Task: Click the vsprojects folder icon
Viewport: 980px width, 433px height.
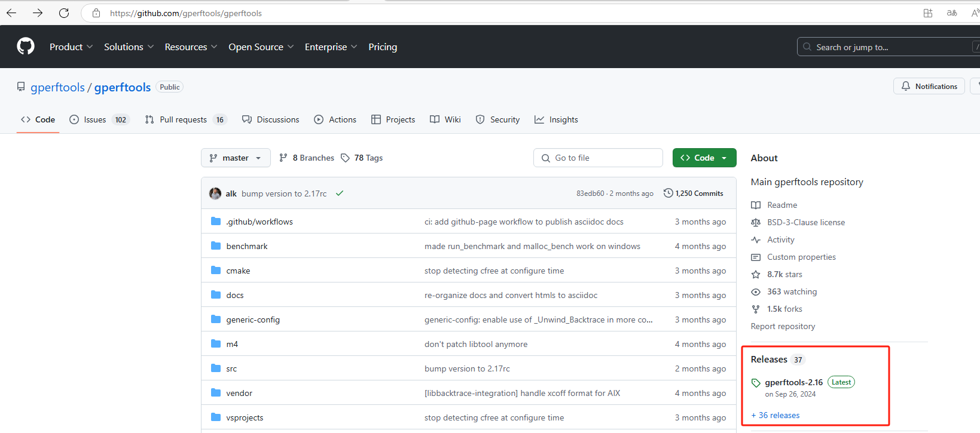Action: tap(216, 417)
